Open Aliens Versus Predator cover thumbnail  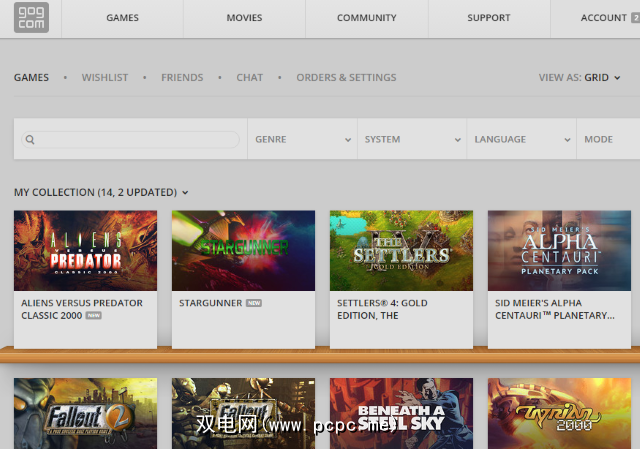coord(85,251)
